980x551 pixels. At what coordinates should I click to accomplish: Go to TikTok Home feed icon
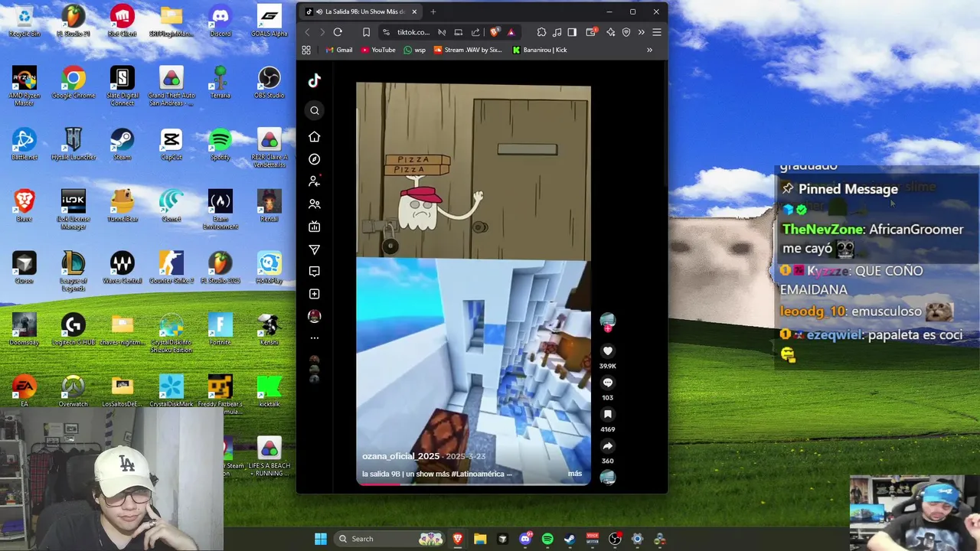point(315,137)
